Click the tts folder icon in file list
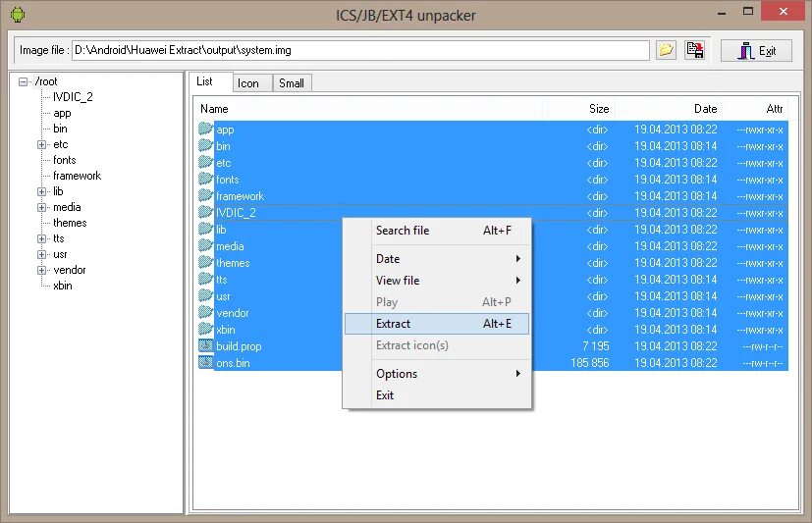The width and height of the screenshot is (812, 523). [x=205, y=279]
